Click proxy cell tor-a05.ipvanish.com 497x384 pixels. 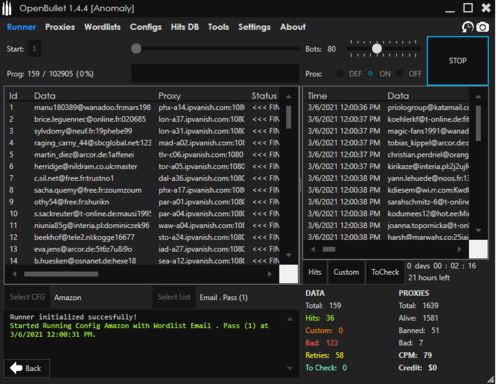[201, 166]
